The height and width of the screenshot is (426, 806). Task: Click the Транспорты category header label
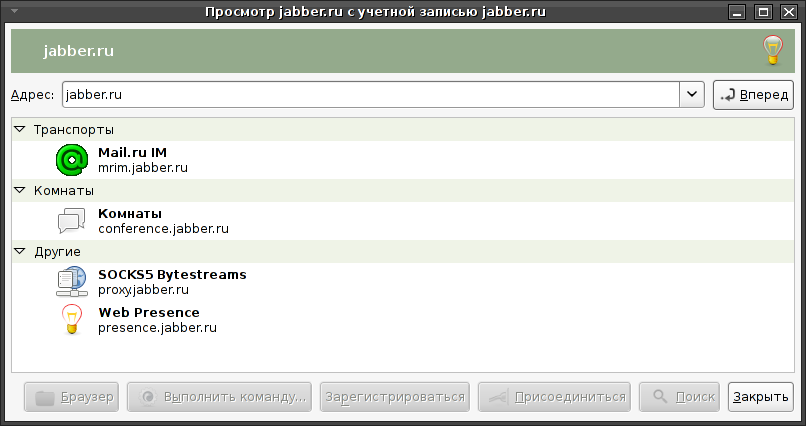74,130
